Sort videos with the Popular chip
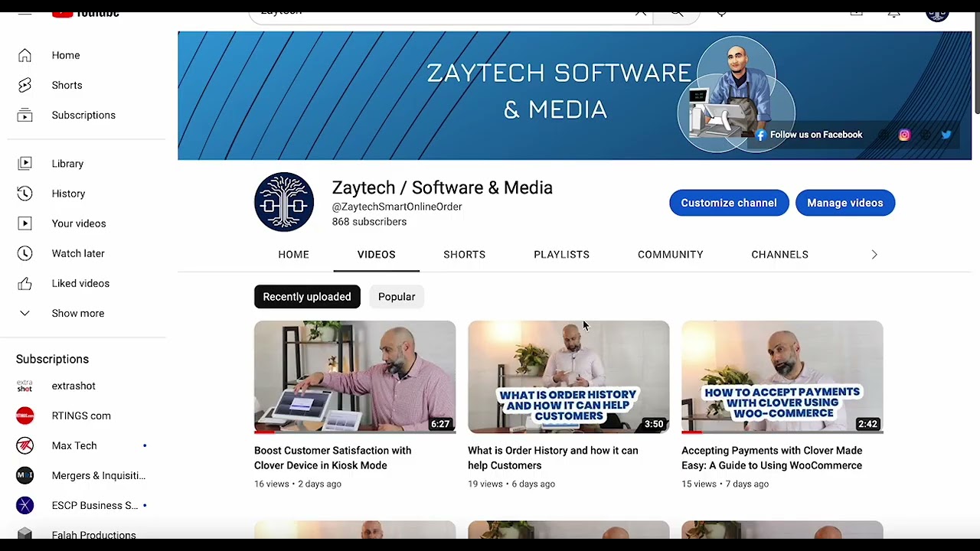Viewport: 980px width, 551px height. (x=397, y=297)
